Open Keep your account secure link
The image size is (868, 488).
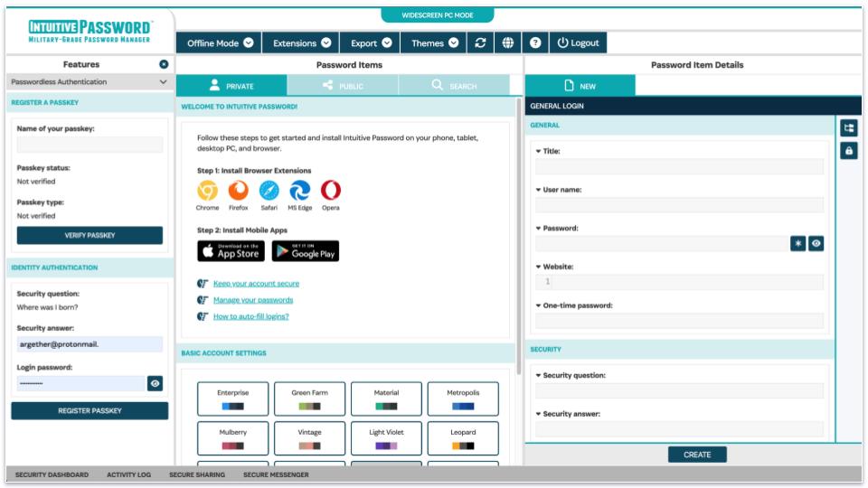(256, 283)
